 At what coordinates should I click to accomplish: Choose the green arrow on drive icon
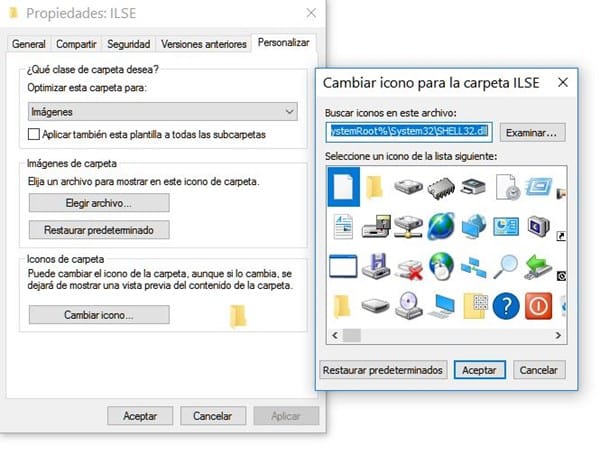[x=538, y=266]
